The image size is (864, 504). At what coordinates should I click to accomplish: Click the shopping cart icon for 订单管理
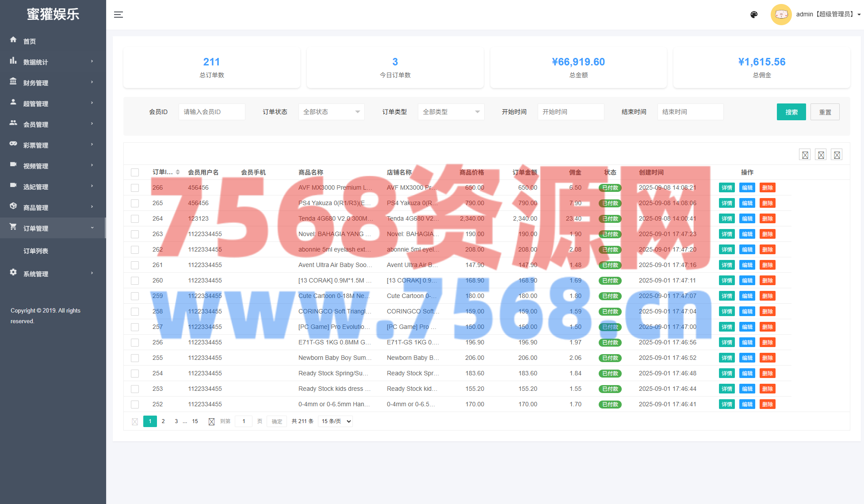(x=13, y=227)
